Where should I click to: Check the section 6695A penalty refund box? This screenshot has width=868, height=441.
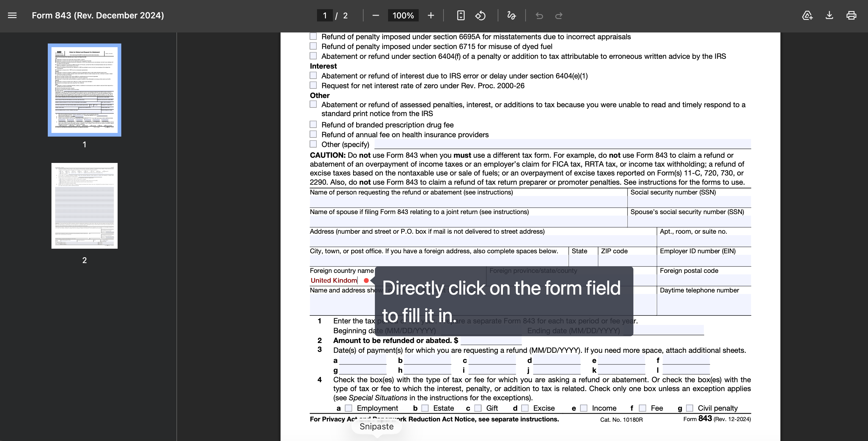[x=313, y=36]
